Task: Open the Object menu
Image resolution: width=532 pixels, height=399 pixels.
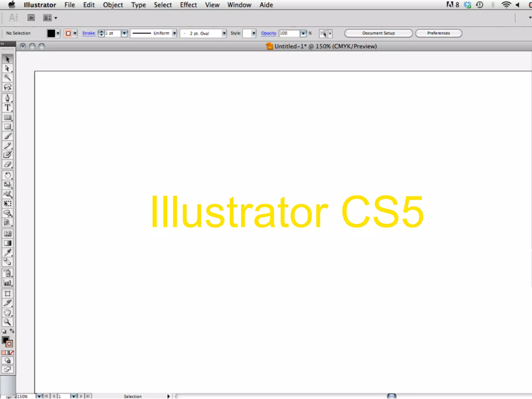Action: click(x=113, y=5)
